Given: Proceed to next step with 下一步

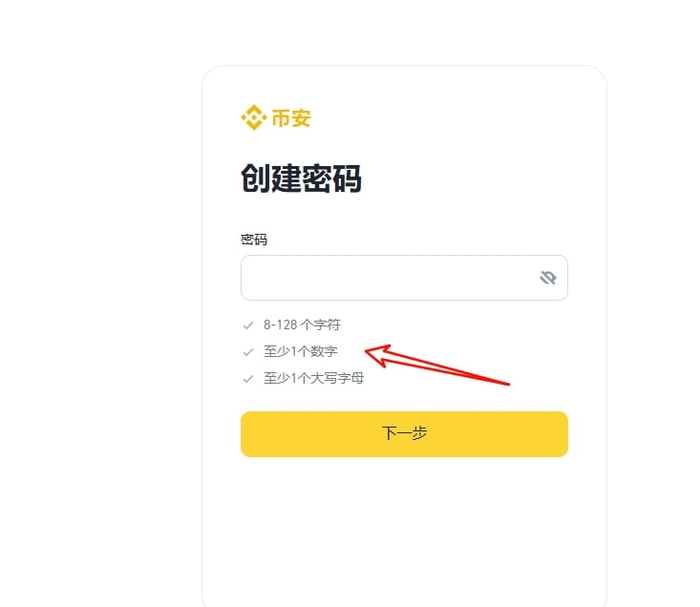Looking at the screenshot, I should [x=404, y=433].
